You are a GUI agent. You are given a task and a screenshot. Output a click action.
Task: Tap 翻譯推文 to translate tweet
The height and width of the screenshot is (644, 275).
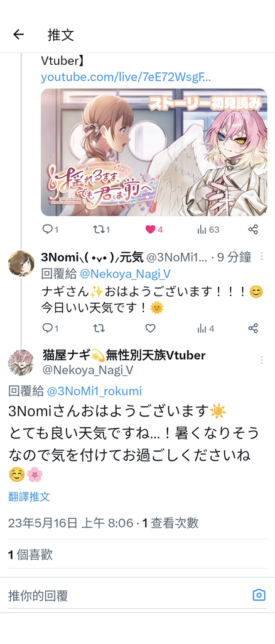click(x=29, y=497)
